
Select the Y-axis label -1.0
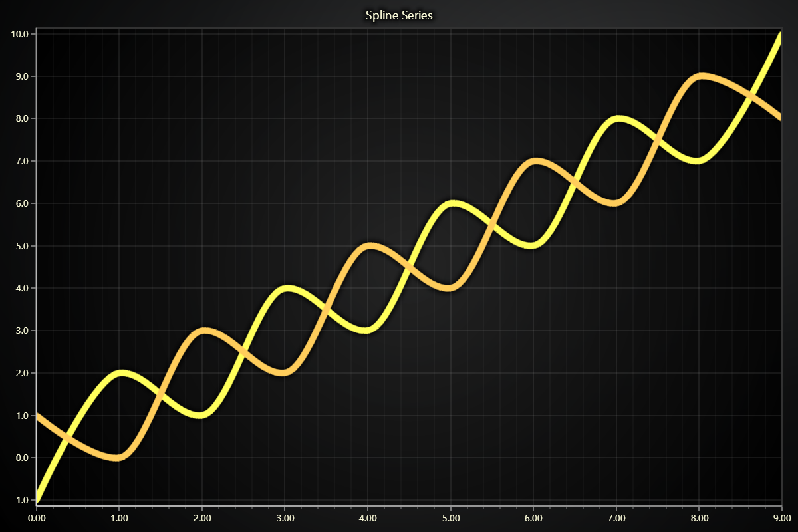[x=21, y=500]
